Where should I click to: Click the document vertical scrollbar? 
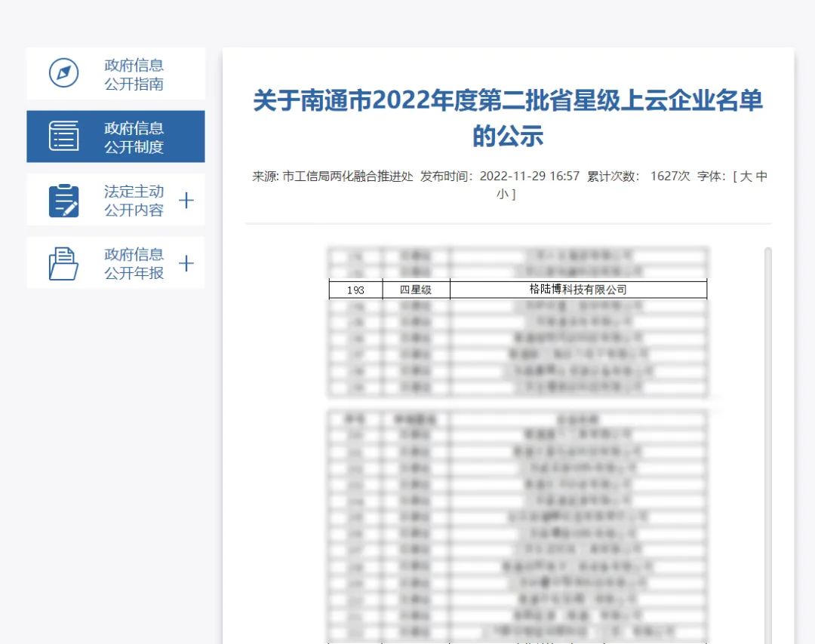pyautogui.click(x=767, y=446)
